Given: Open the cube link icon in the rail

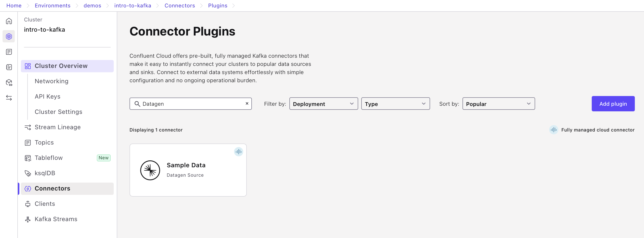Looking at the screenshot, I should point(9,82).
